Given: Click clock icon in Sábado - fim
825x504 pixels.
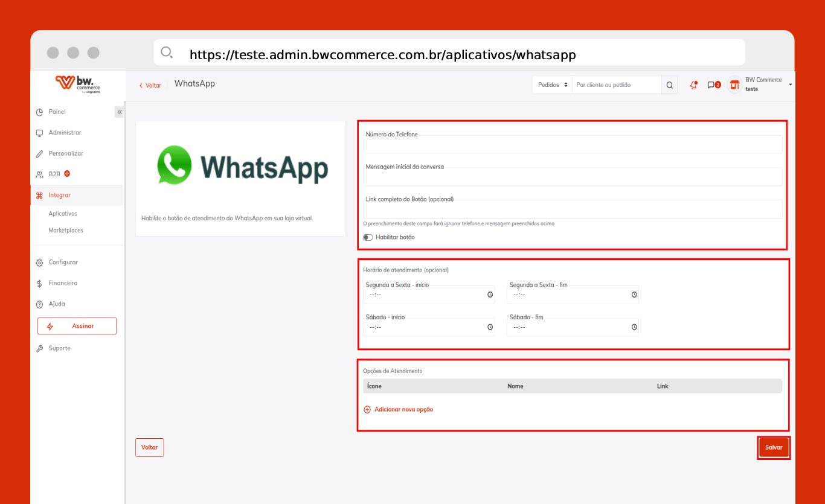Looking at the screenshot, I should [x=634, y=327].
